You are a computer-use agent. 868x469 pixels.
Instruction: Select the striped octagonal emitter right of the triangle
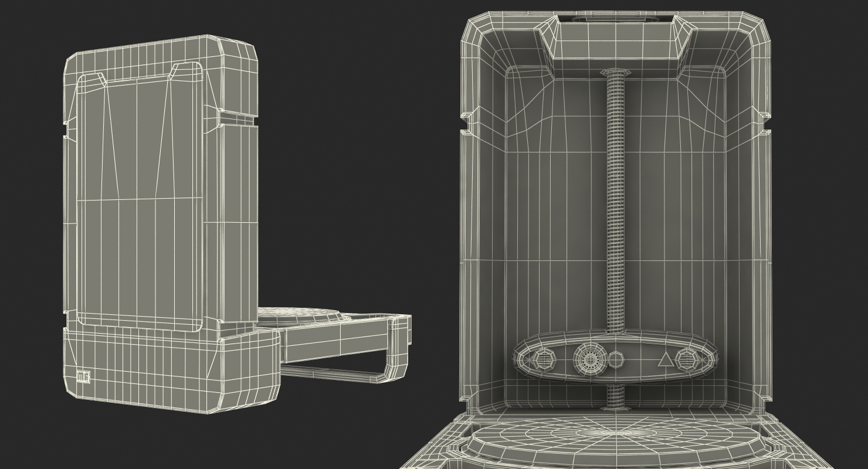687,359
